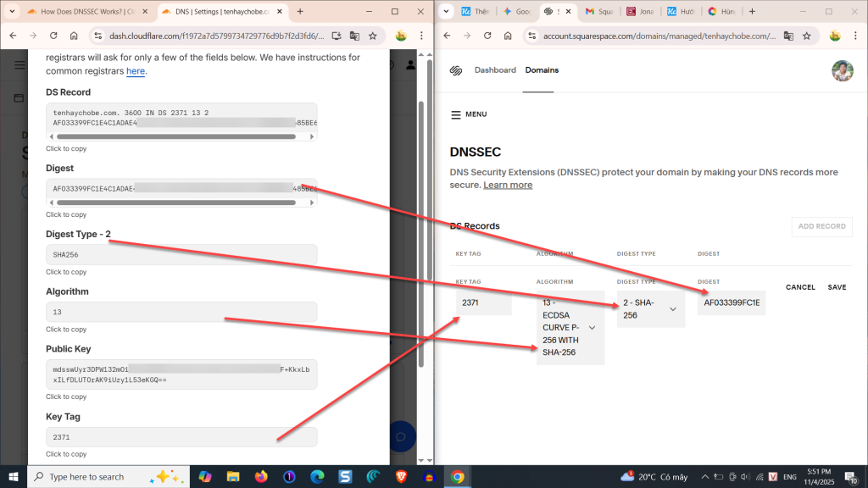Click the send-to-device icon in Cloudflare address bar
This screenshot has height=488, width=868.
pos(335,36)
